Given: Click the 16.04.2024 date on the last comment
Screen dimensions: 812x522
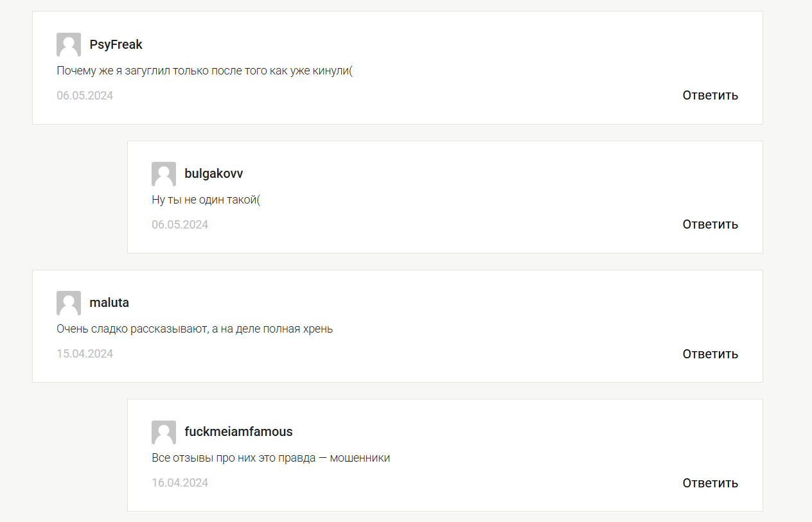Looking at the screenshot, I should [180, 483].
